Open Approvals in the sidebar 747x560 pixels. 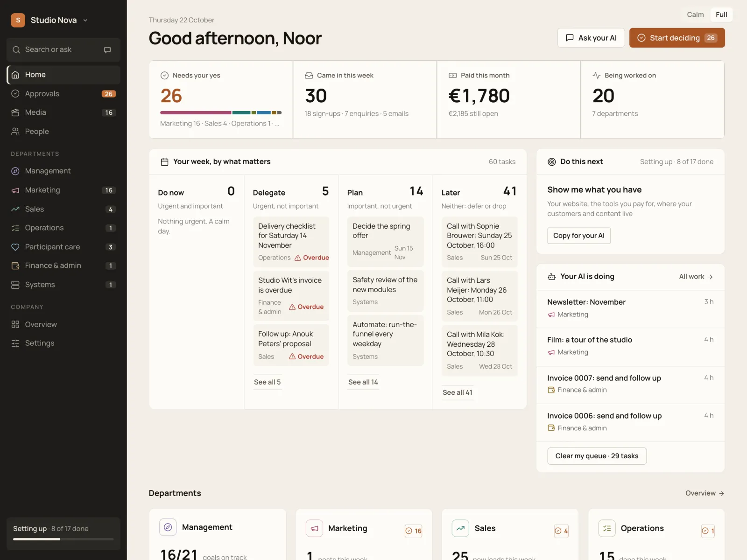tap(63, 94)
